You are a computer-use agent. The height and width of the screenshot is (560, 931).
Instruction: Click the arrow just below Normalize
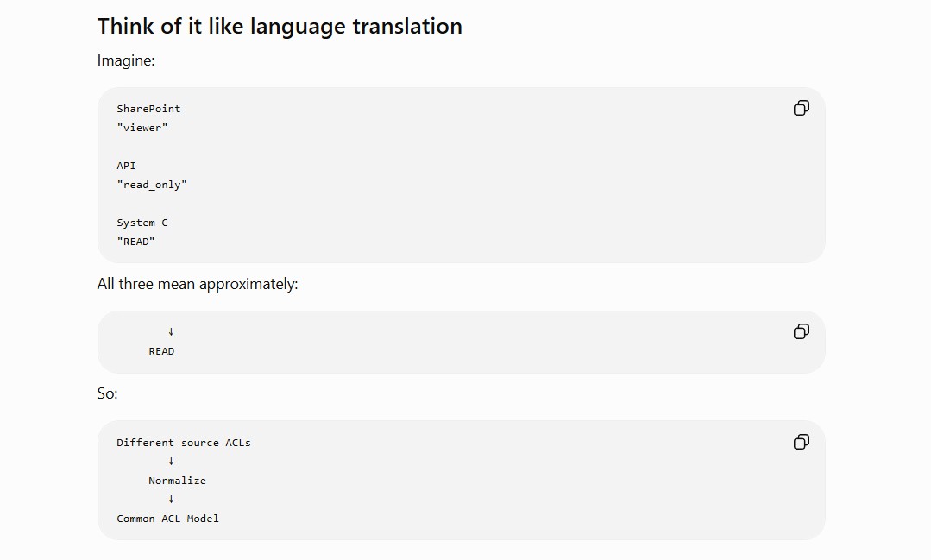tap(171, 500)
